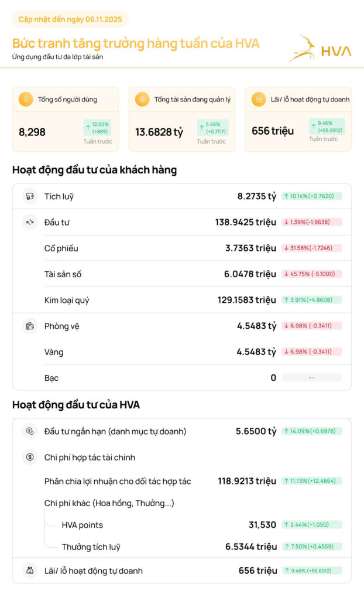Select the Kim loại quý row label

coord(67,300)
